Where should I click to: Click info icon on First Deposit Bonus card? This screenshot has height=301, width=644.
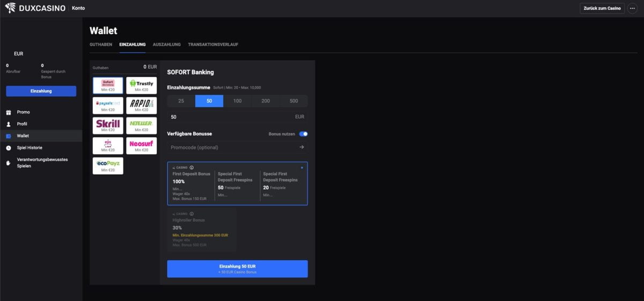[192, 168]
